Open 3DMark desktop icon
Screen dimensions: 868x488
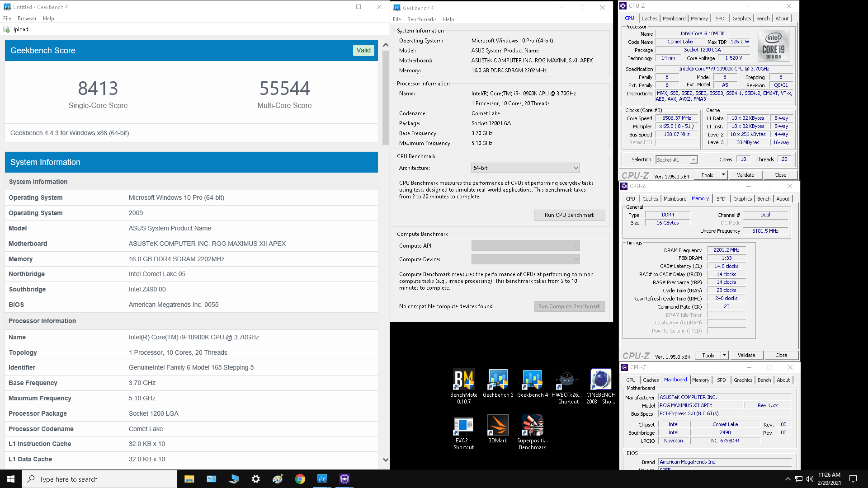498,429
